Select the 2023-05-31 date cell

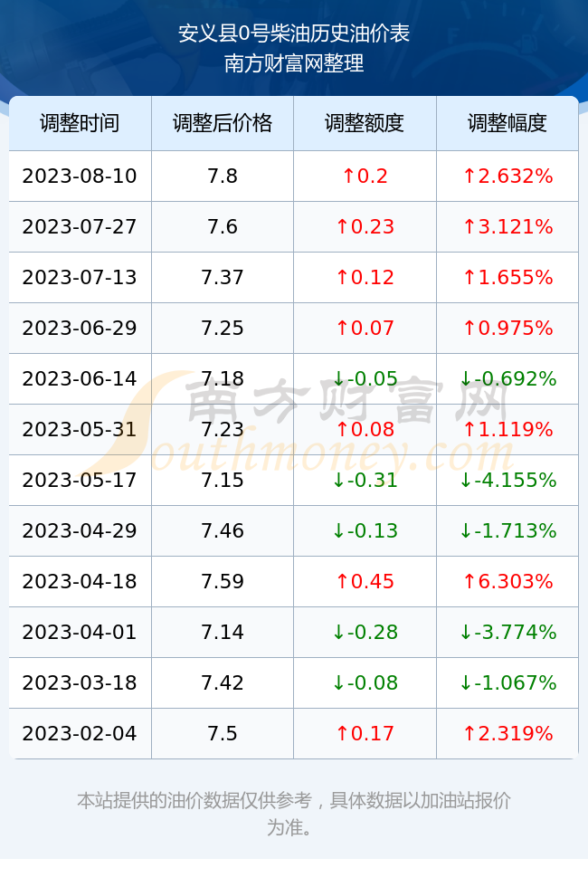[80, 429]
